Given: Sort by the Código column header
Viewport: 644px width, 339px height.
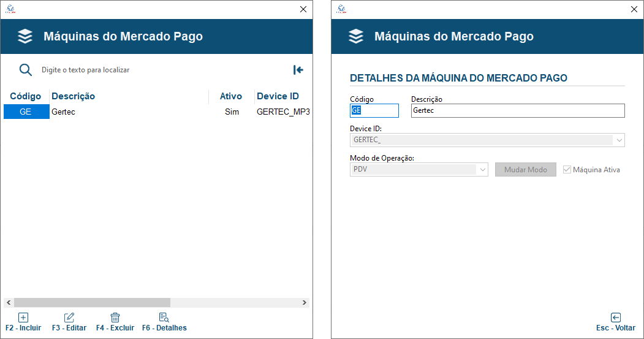Looking at the screenshot, I should [26, 96].
